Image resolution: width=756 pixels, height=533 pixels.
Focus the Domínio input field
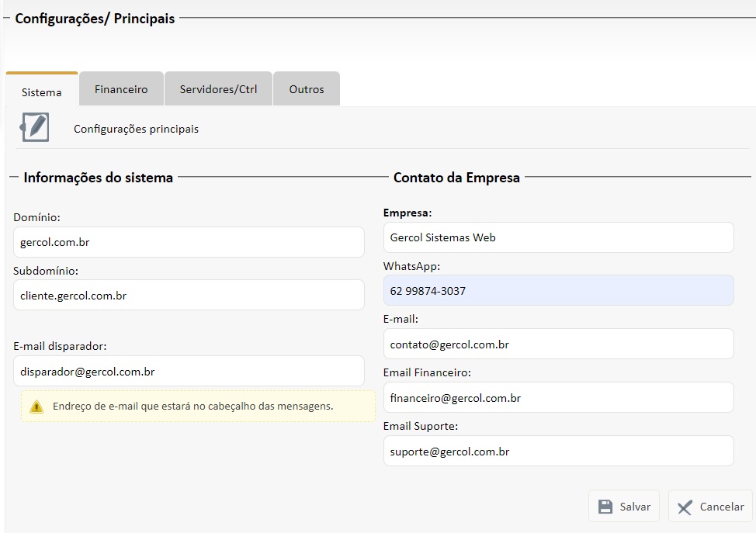189,242
